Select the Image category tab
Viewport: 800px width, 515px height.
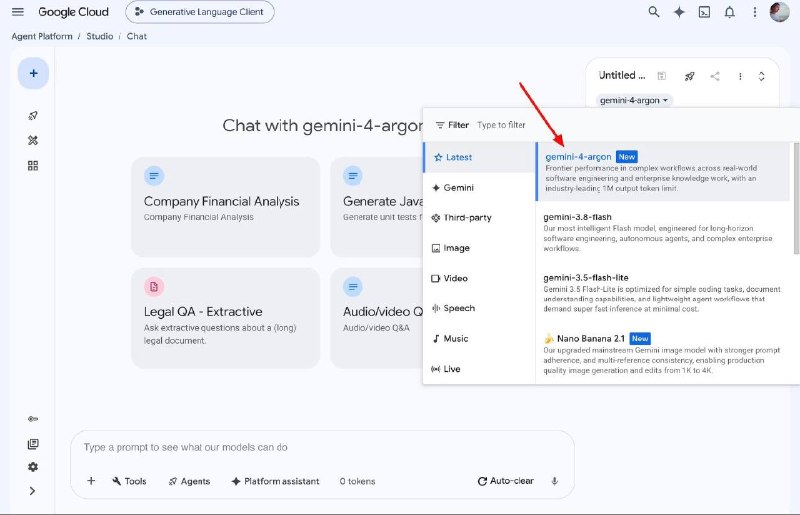click(x=479, y=248)
